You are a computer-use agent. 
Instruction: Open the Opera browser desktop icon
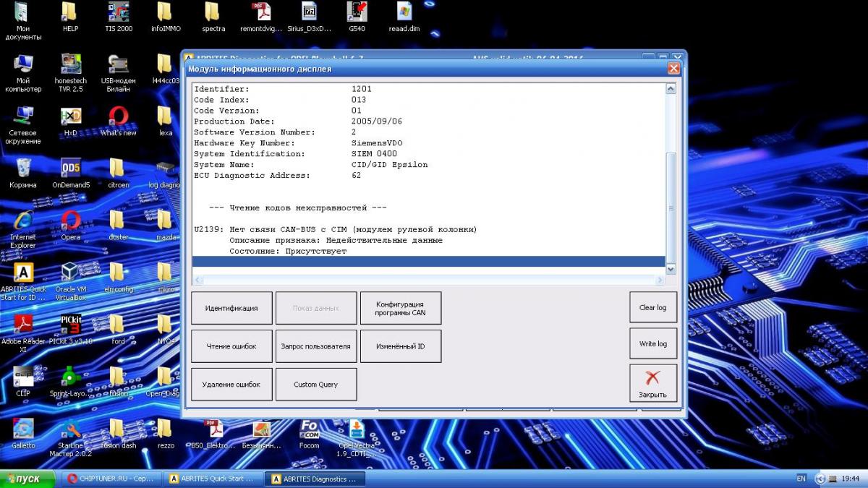point(71,221)
